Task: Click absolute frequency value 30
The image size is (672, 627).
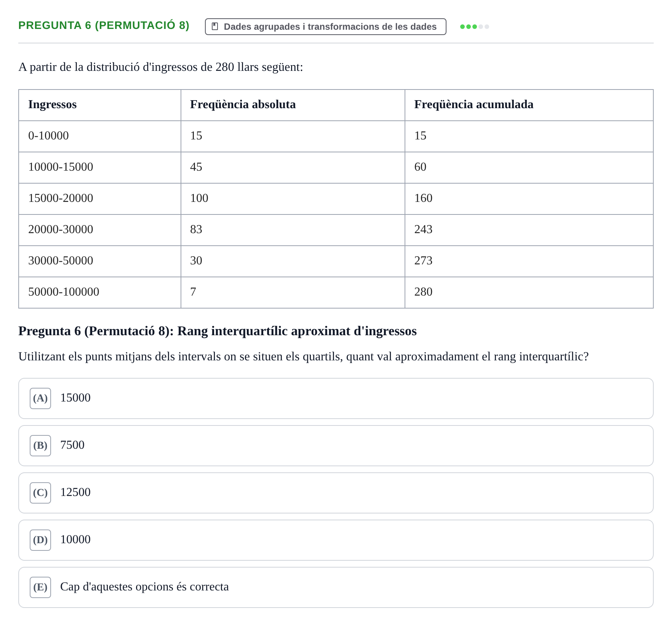Action: (293, 261)
